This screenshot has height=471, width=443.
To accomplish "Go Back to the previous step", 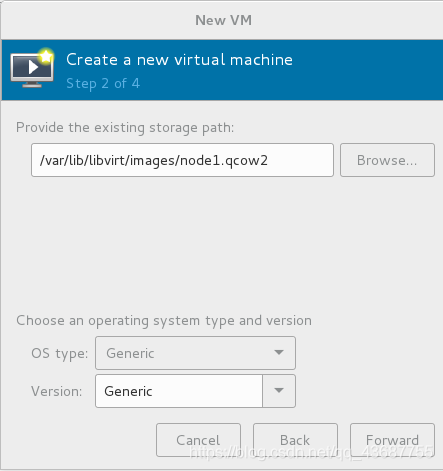I will [x=295, y=440].
